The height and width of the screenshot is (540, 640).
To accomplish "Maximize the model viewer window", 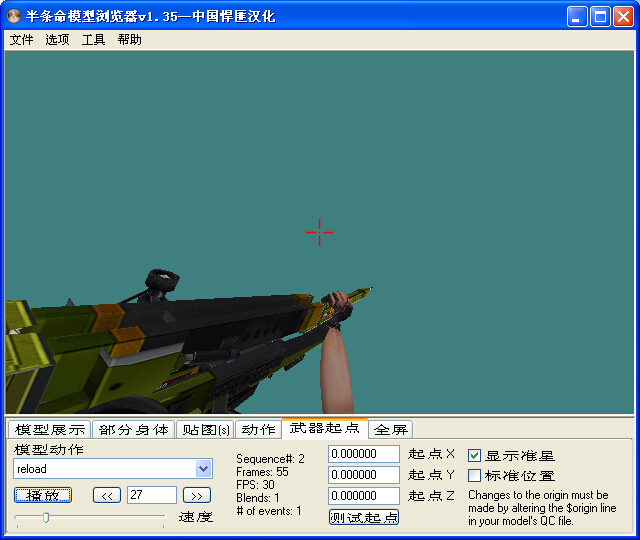I will click(x=600, y=17).
